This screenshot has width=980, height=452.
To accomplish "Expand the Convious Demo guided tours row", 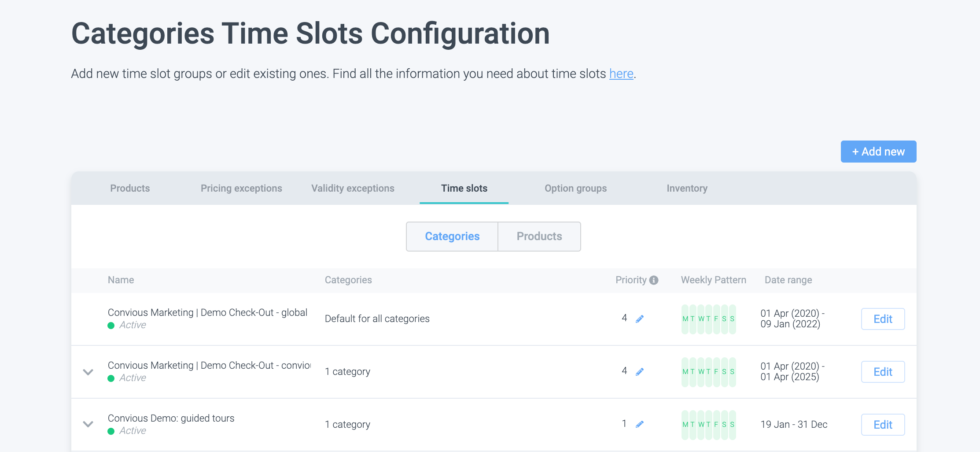I will (88, 424).
